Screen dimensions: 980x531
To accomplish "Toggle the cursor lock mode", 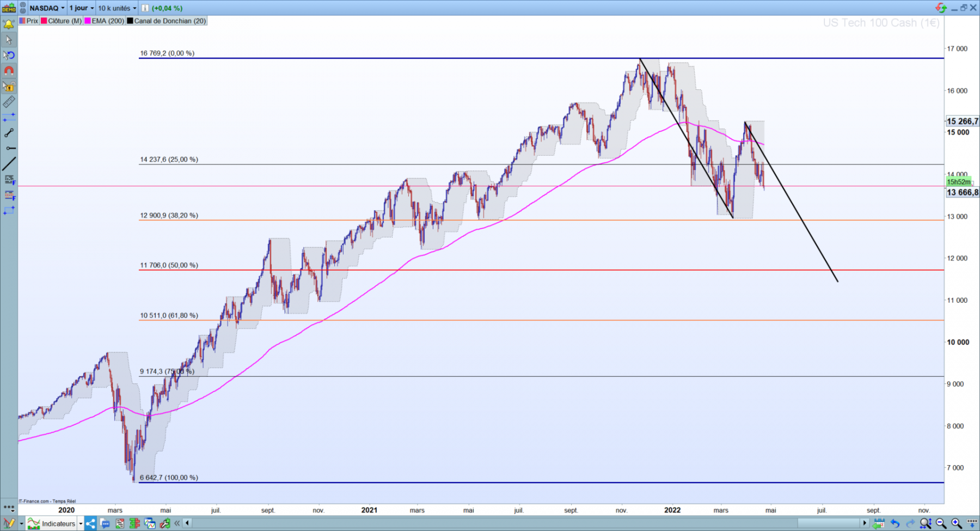I will click(x=9, y=86).
